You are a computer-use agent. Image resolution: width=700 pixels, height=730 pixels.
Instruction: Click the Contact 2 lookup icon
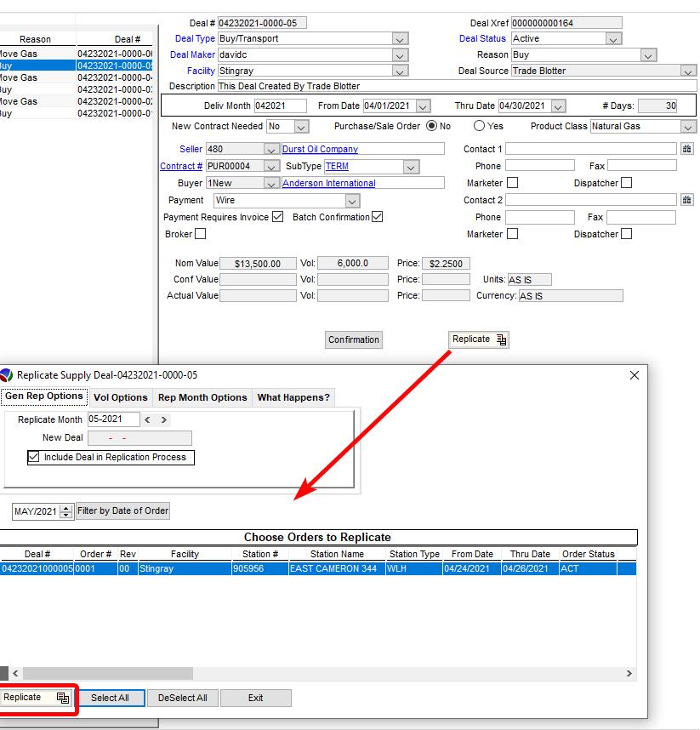coord(686,200)
